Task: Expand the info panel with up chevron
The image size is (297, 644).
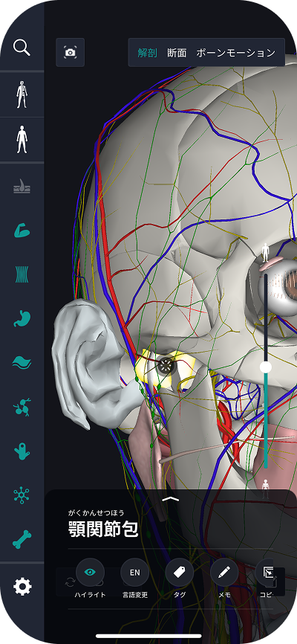Action: (171, 499)
